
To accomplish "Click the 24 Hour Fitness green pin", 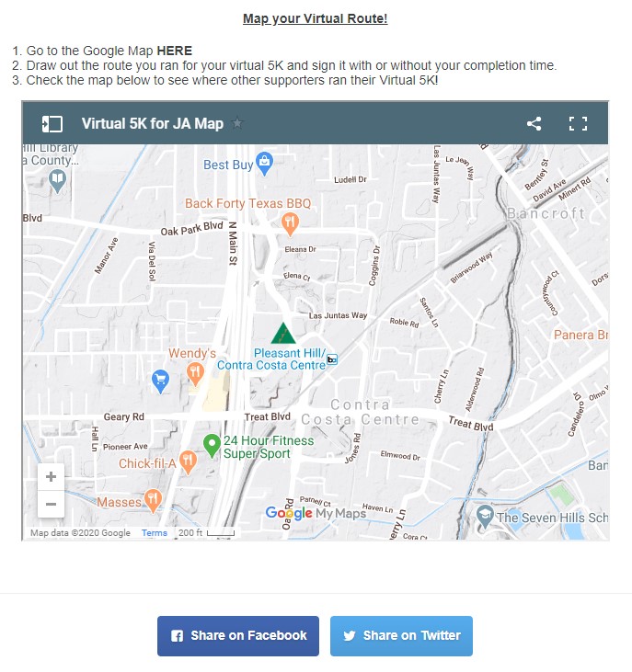I will [212, 445].
